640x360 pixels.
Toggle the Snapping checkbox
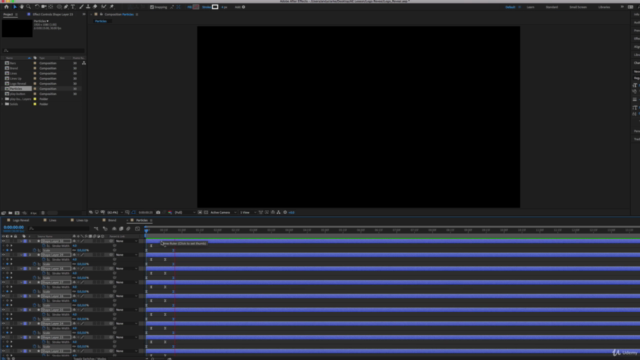coord(152,7)
